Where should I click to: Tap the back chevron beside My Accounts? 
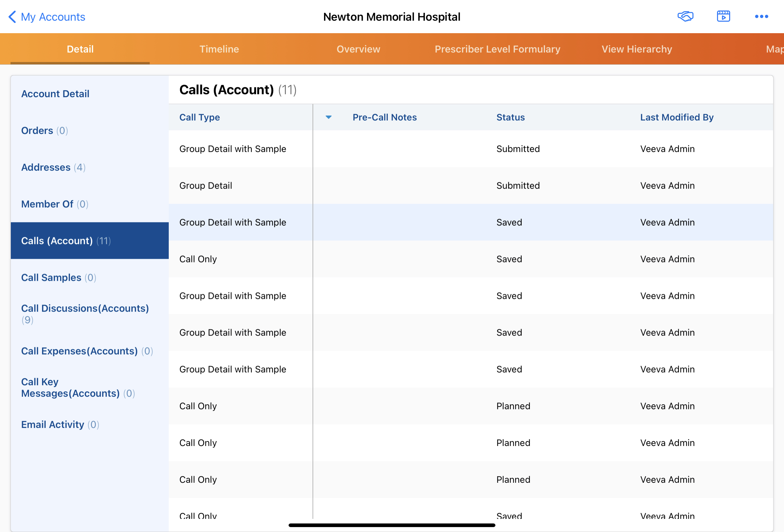click(x=12, y=16)
